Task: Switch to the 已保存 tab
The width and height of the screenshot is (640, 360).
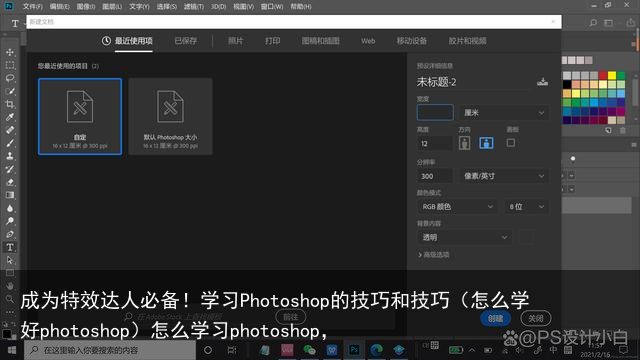Action: pos(186,41)
